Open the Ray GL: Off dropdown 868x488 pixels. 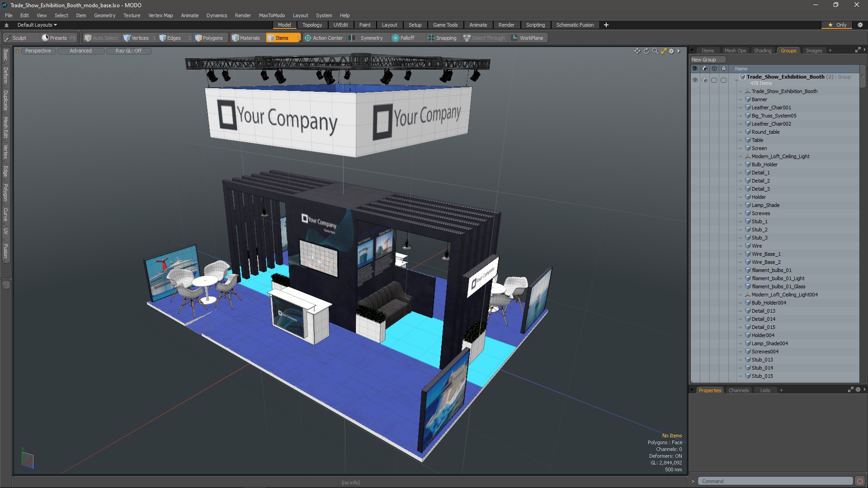point(128,51)
